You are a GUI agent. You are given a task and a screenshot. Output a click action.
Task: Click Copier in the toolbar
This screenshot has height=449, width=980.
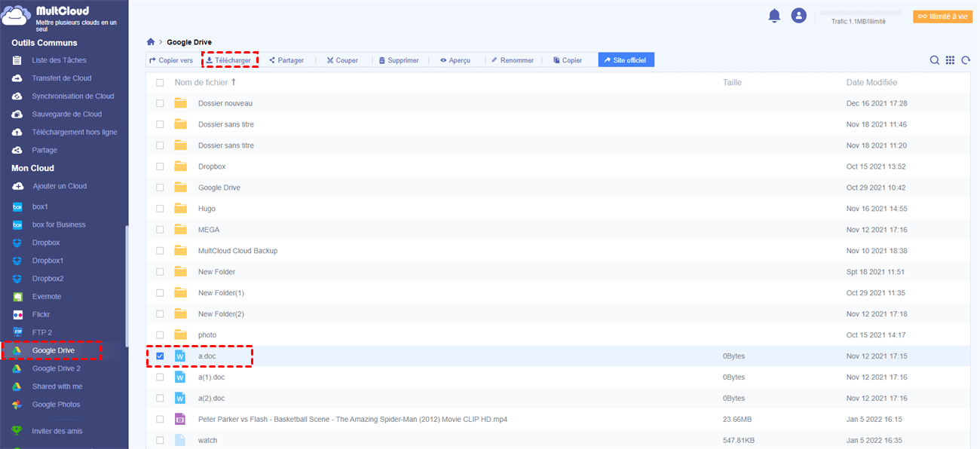coord(568,60)
